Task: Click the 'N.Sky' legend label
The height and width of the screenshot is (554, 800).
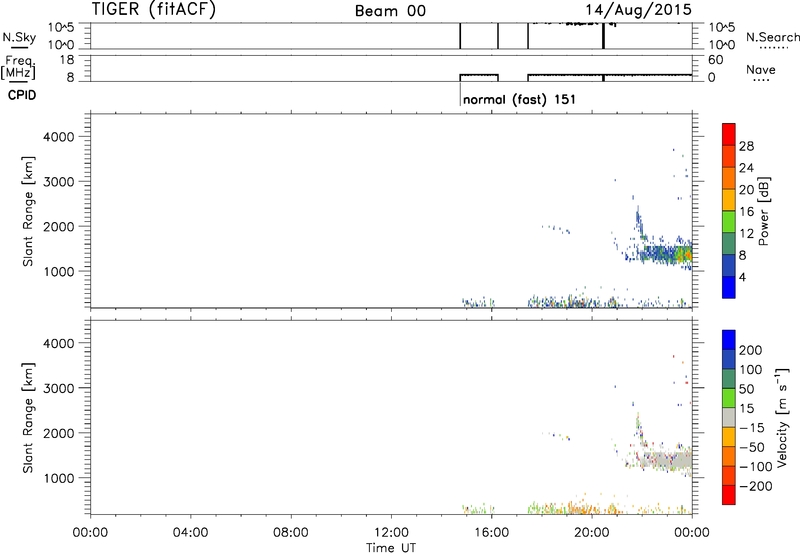Action: pyautogui.click(x=19, y=37)
